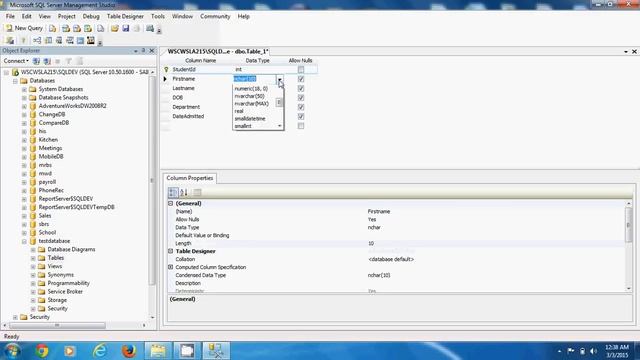The height and width of the screenshot is (360, 640).
Task: Click the Database Engine Query icon after New Query
Action: [53, 28]
